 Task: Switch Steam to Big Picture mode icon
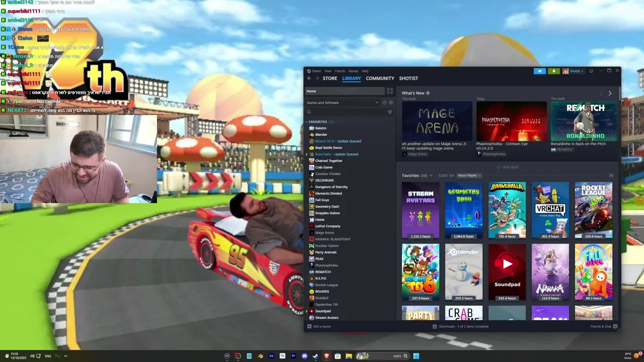[x=591, y=71]
